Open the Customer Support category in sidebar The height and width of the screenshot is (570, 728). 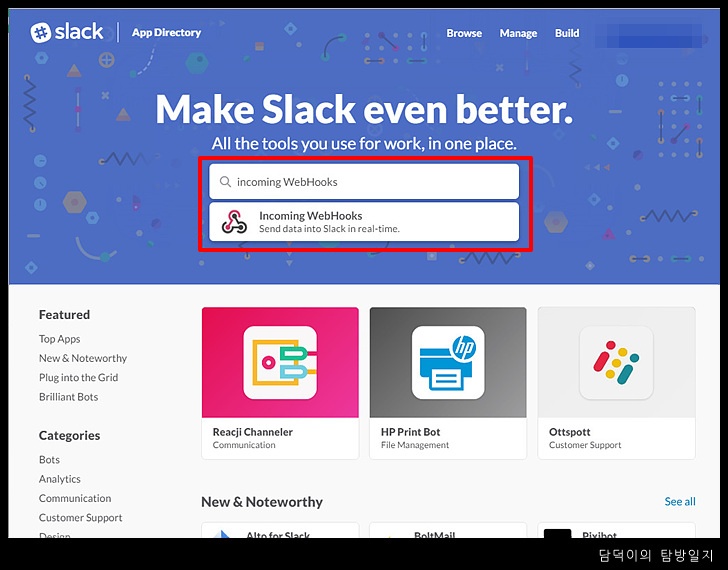pyautogui.click(x=80, y=518)
